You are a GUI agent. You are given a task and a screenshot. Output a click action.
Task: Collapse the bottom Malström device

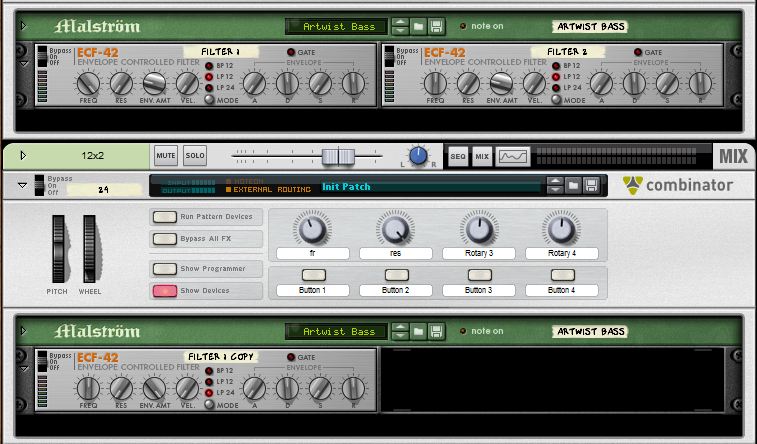23,331
